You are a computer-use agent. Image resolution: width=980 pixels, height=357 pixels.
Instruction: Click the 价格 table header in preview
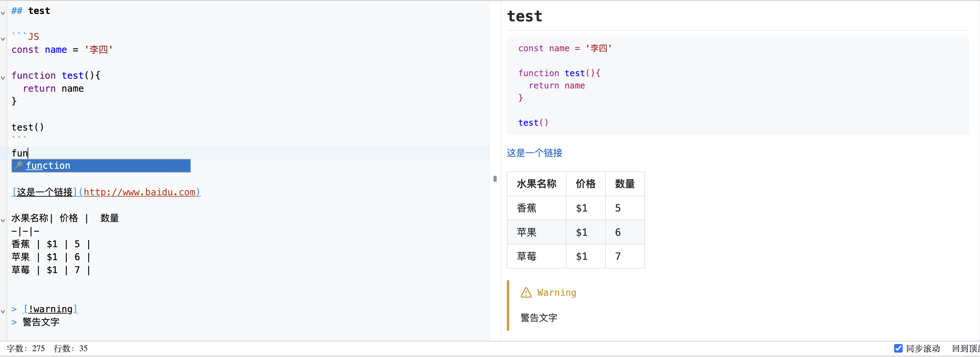click(585, 184)
